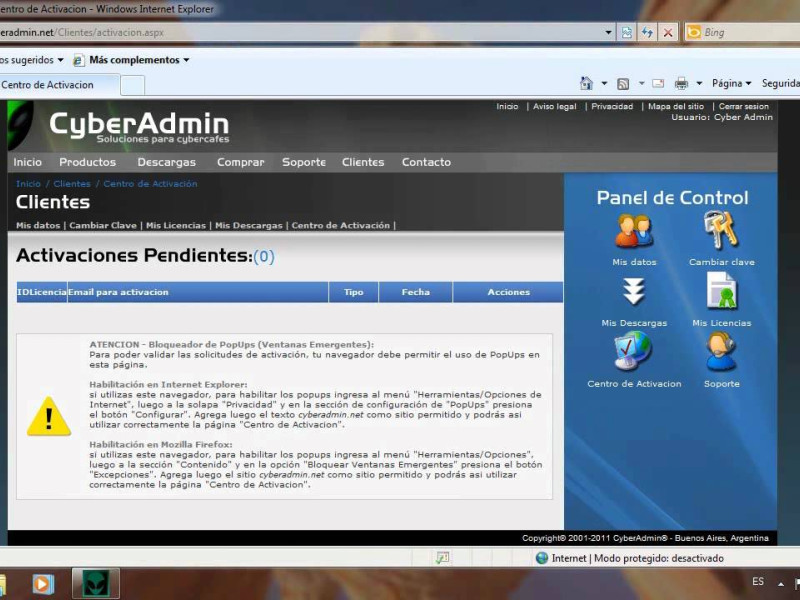Click the status bar popup blocker icon
Image resolution: width=800 pixels, height=600 pixels.
[442, 558]
